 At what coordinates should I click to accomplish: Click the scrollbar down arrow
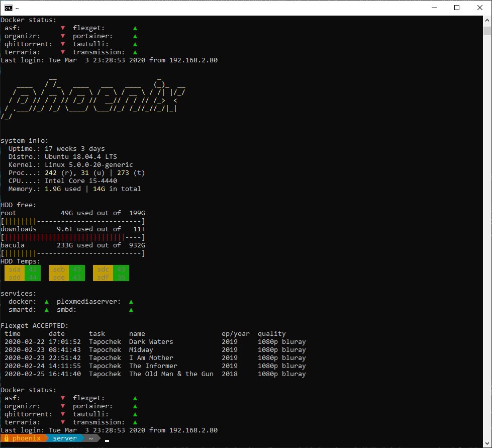point(487,443)
